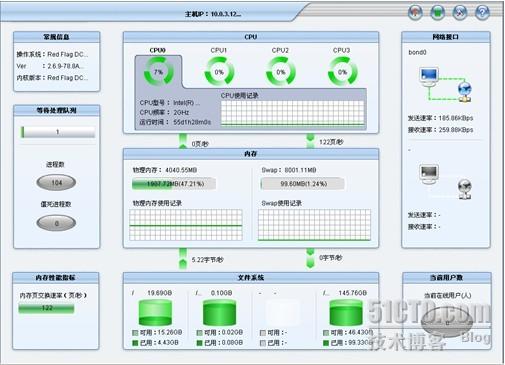Click the Swap usage bar 1.24%
The width and height of the screenshot is (505, 365).
[302, 184]
